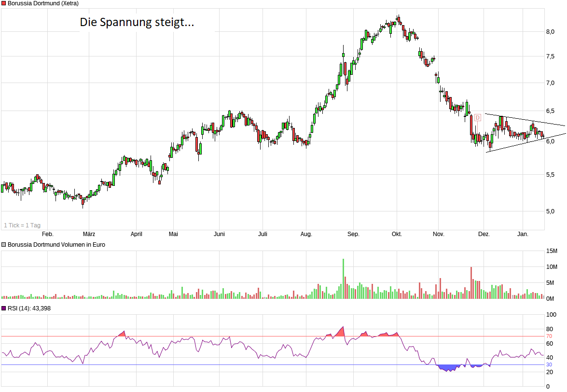Click the 100 RSI axis label
The height and width of the screenshot is (392, 567).
tap(551, 315)
